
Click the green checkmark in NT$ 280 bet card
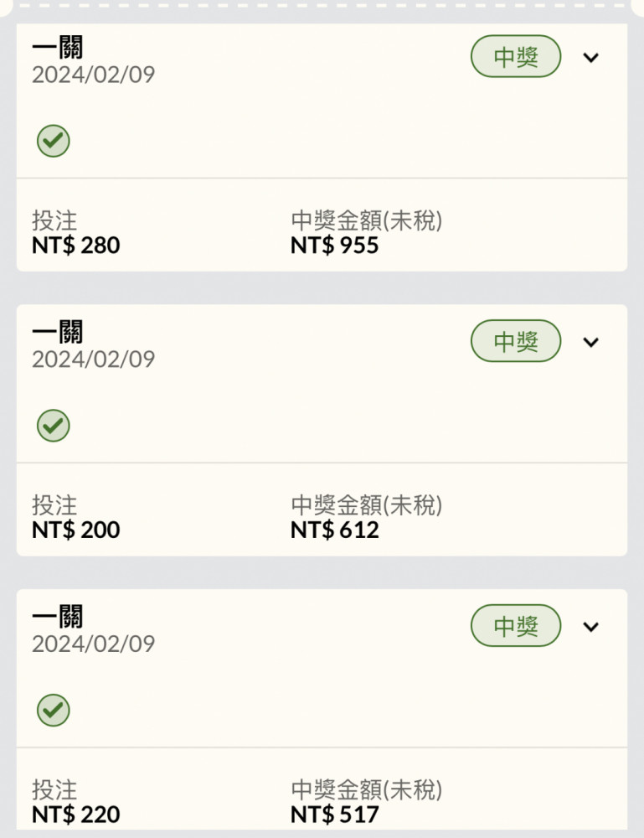point(54,141)
